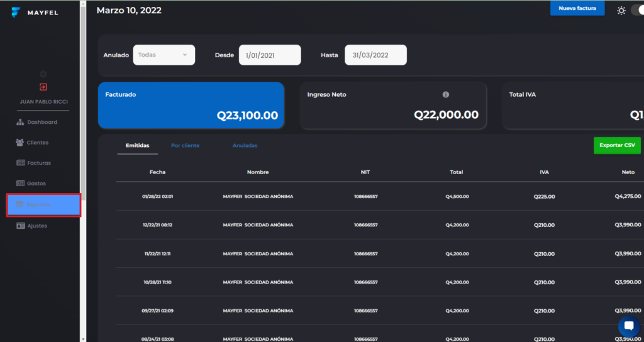Click the red logout icon
This screenshot has height=342, width=644.
43,87
